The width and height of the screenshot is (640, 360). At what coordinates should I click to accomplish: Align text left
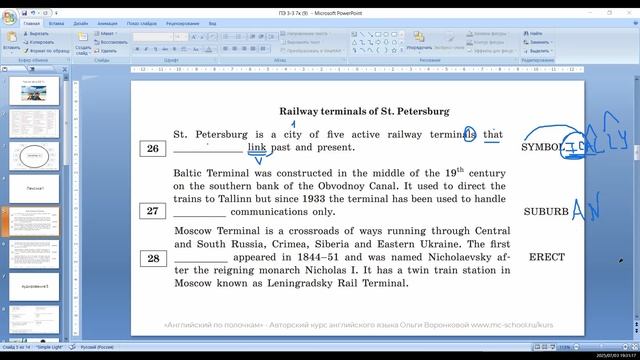click(x=225, y=49)
